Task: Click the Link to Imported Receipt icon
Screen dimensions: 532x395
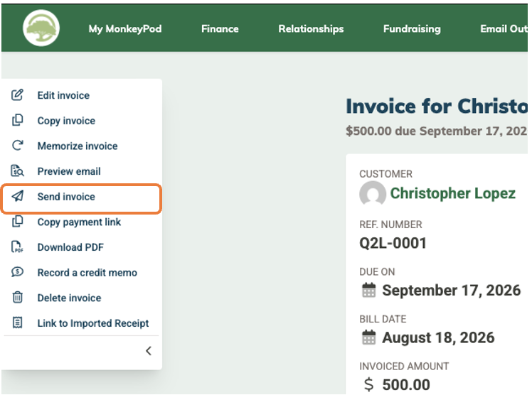Action: (x=17, y=323)
